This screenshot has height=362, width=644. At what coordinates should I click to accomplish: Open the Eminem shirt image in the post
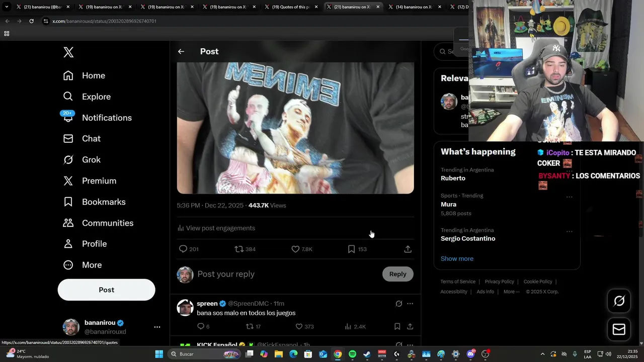click(x=295, y=128)
